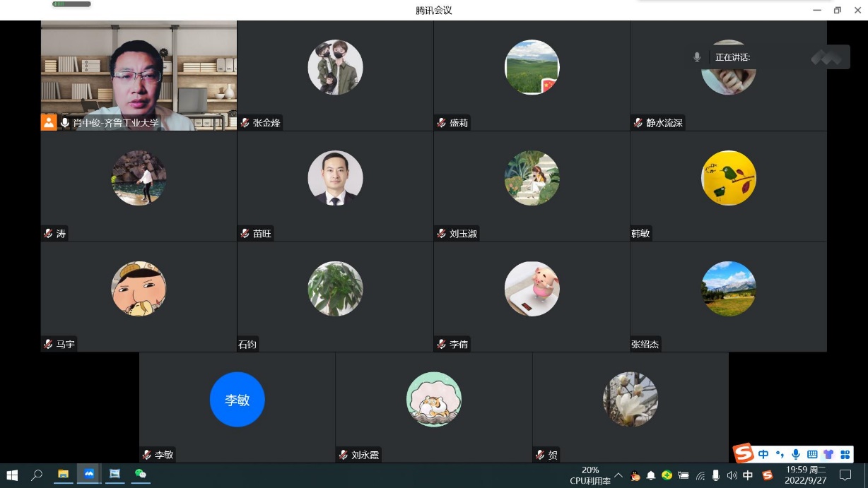Click 马宇's cartoon avatar
Screen dimensions: 868x488
point(139,289)
